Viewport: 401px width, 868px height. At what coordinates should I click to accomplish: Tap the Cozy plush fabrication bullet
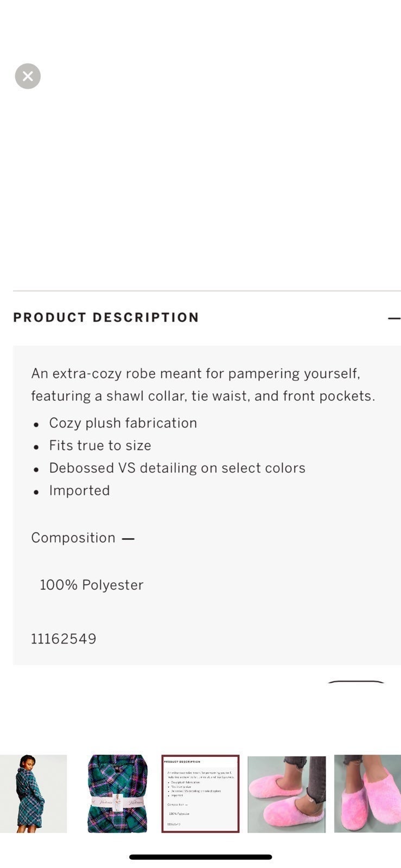(x=123, y=423)
